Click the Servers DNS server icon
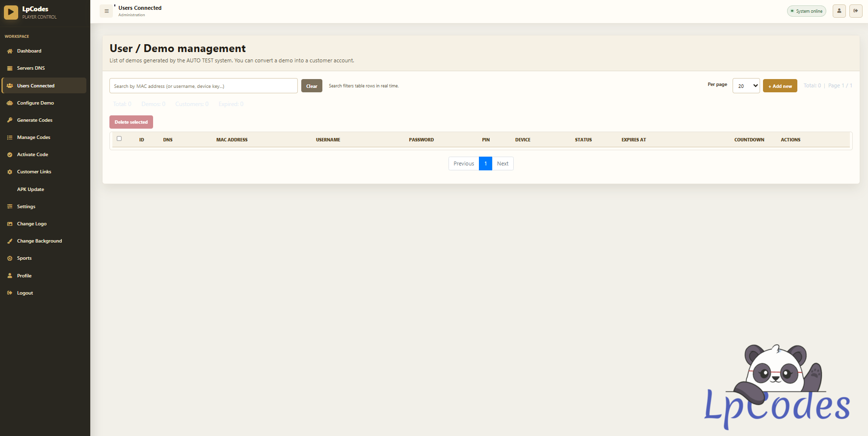 10,68
